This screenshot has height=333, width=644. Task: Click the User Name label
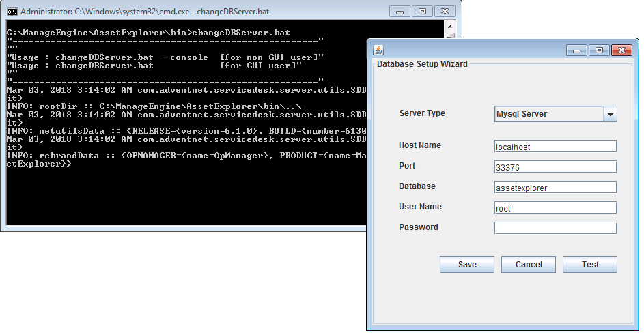[420, 207]
